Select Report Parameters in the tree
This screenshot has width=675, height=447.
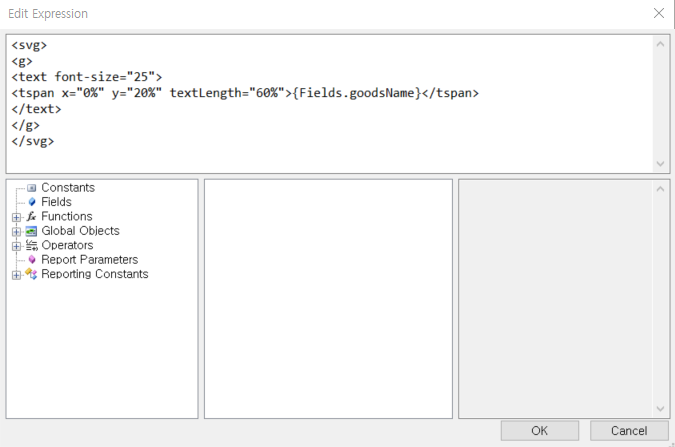[x=90, y=260]
